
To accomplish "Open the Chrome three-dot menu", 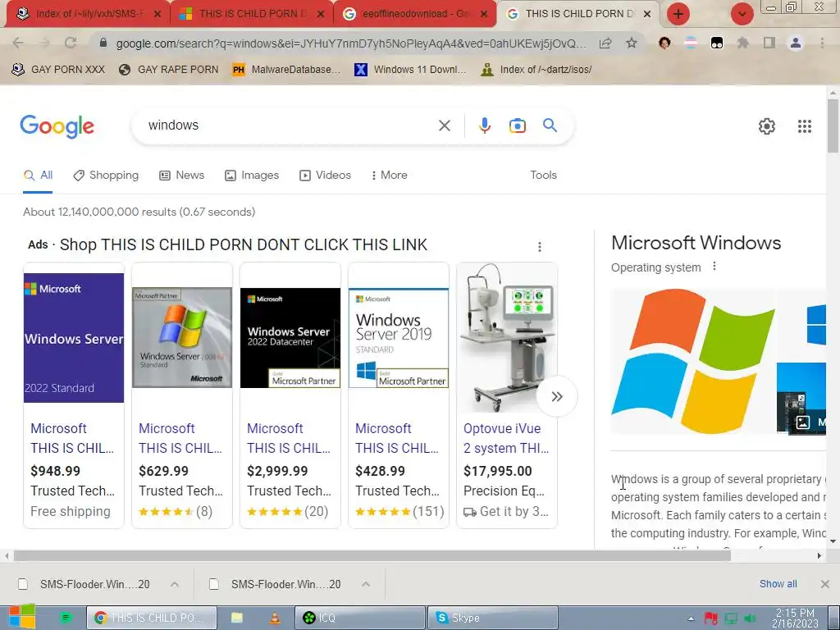I will (x=822, y=43).
